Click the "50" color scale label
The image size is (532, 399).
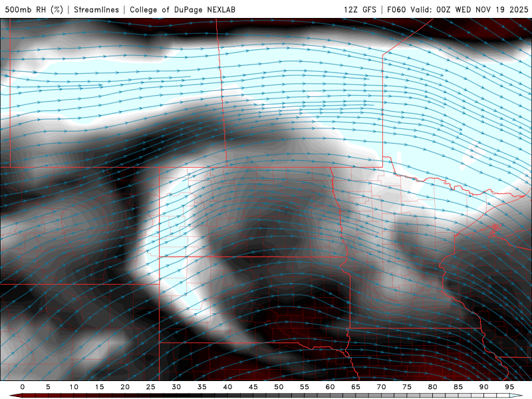pyautogui.click(x=279, y=387)
